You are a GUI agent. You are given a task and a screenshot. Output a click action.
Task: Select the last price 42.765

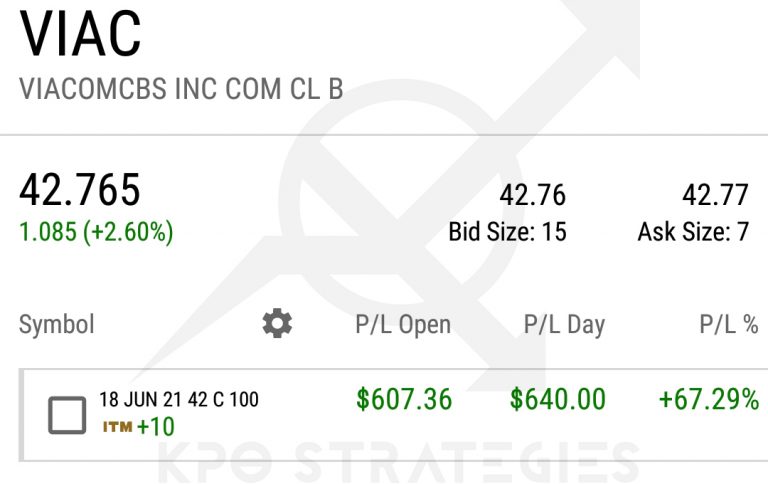click(x=80, y=190)
